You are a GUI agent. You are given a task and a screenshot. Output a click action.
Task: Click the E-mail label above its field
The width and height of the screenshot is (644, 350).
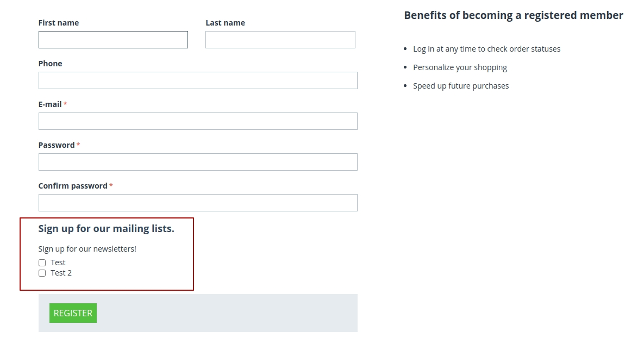pyautogui.click(x=50, y=104)
